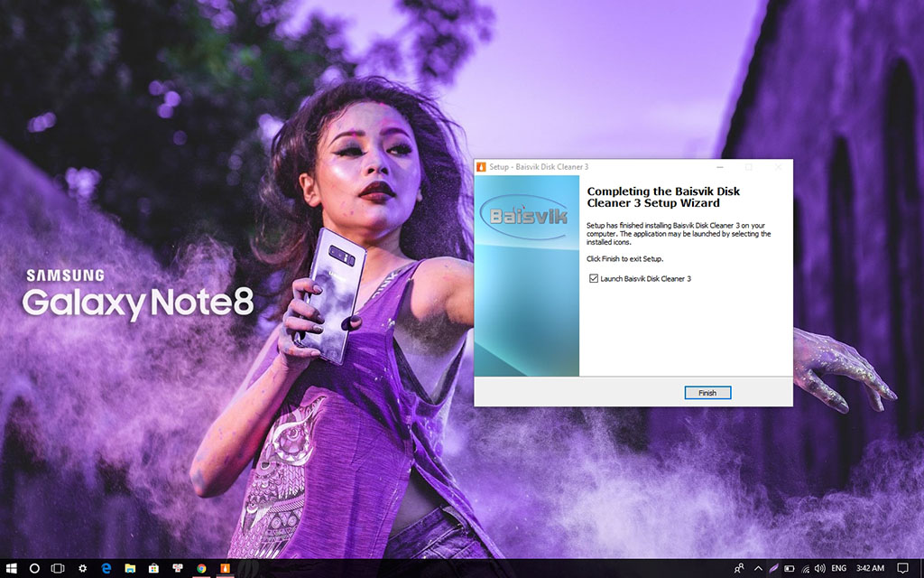This screenshot has height=578, width=924.
Task: Click the battery status tray icon
Action: coord(789,569)
